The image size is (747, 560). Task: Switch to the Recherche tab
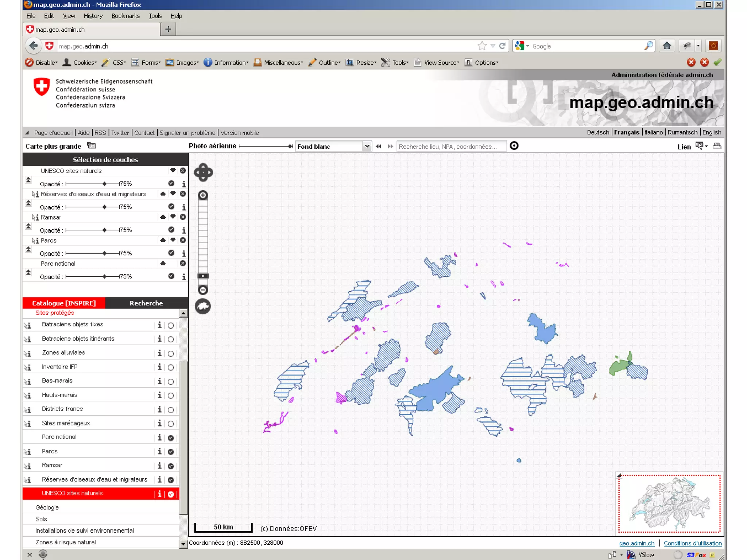146,303
